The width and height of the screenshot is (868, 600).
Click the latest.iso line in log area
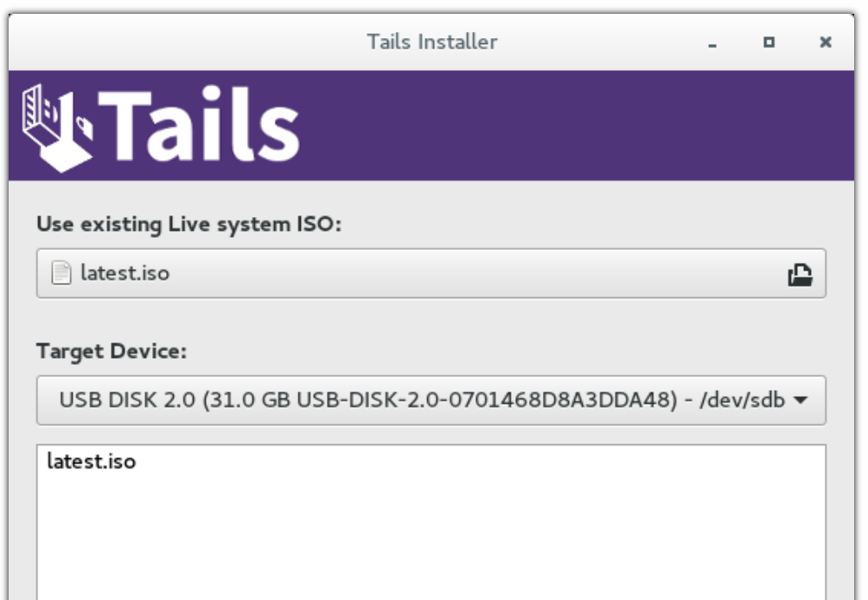[x=92, y=461]
